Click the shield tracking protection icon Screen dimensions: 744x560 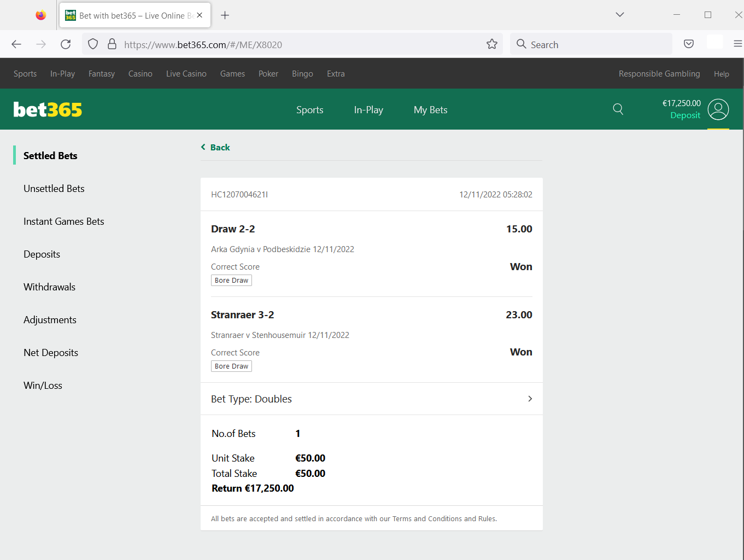[93, 44]
